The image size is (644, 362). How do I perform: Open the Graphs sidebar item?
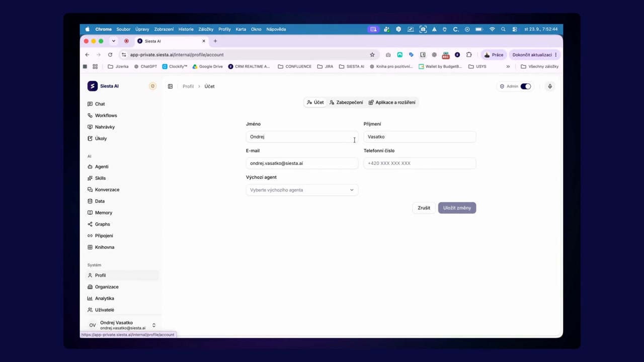tap(102, 224)
